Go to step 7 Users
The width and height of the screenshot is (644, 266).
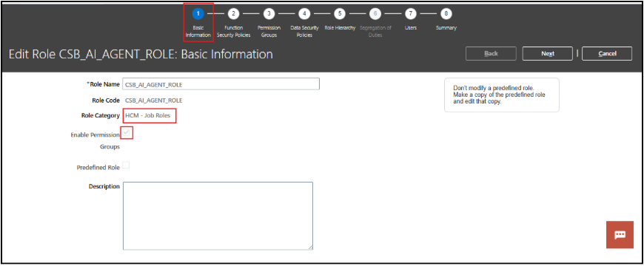tap(410, 14)
